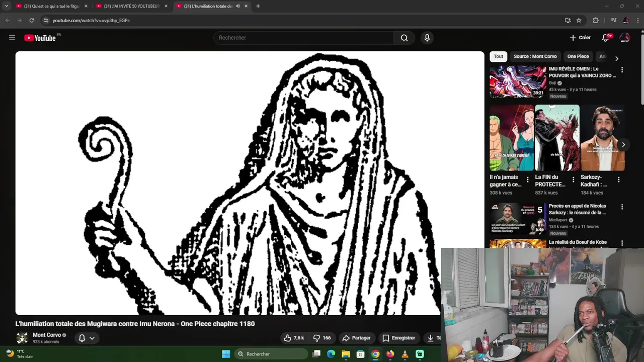Open options for Procès en appel video
Viewport: 644px width, 362px height.
[622, 207]
